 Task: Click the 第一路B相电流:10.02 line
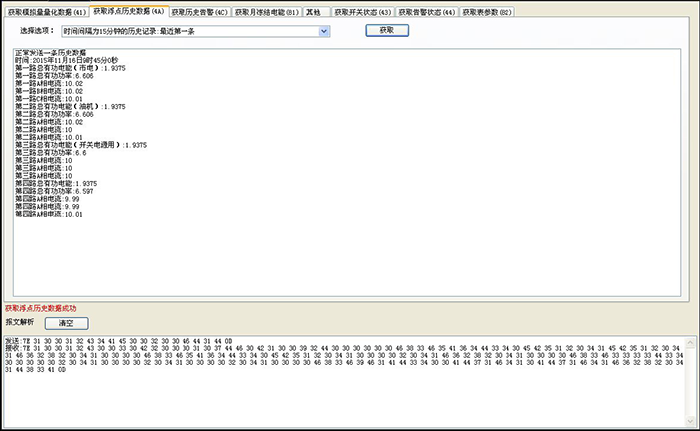pyautogui.click(x=49, y=91)
